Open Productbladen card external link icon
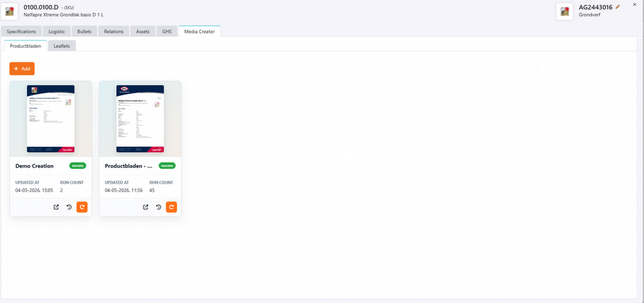The image size is (644, 303). pos(146,207)
